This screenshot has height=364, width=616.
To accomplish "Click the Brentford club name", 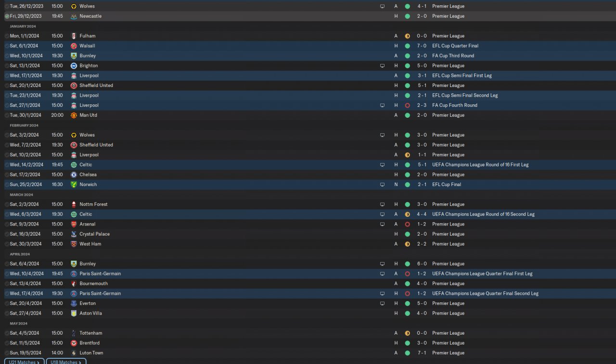I will [90, 343].
